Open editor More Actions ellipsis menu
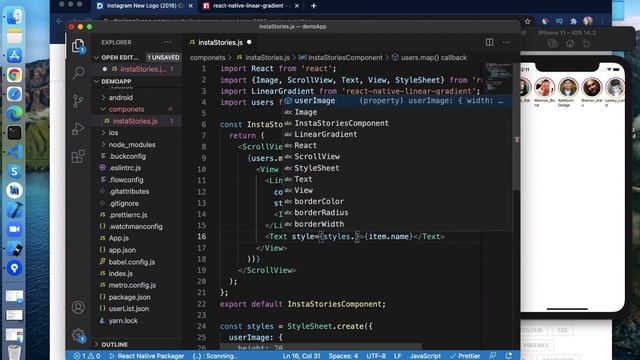Image resolution: width=640 pixels, height=360 pixels. 506,42
